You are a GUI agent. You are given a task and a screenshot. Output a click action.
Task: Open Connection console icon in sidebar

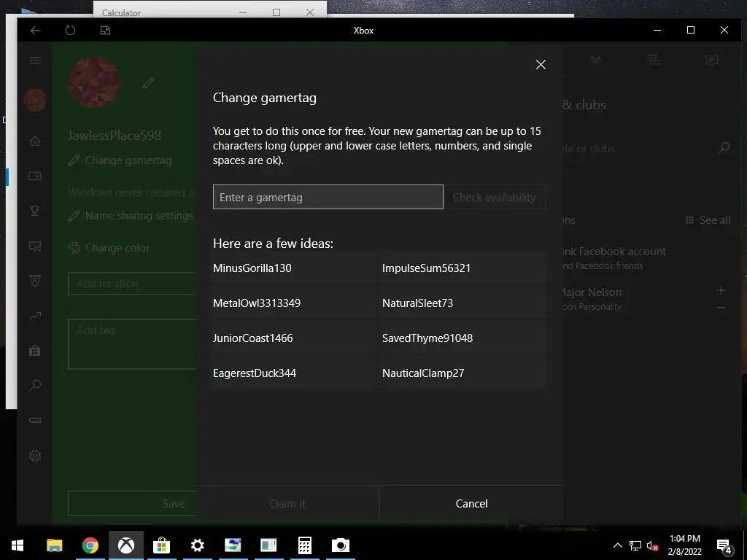[x=35, y=420]
